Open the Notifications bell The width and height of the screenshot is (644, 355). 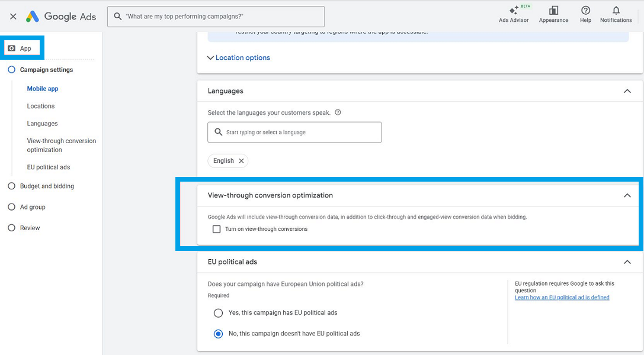(616, 11)
